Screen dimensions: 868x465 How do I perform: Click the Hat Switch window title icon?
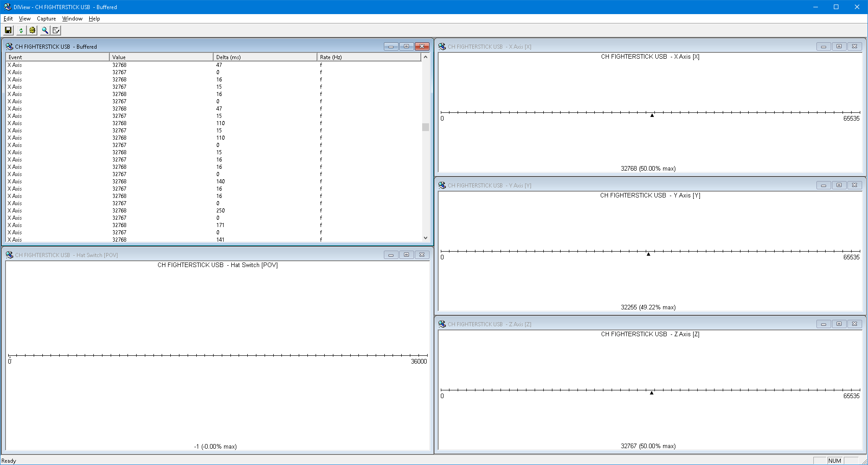point(10,255)
